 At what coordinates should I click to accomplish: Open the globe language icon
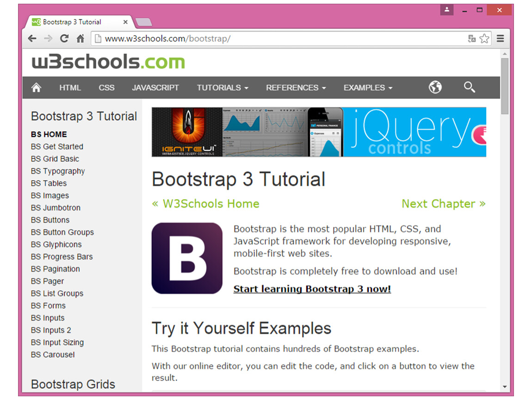coord(435,87)
